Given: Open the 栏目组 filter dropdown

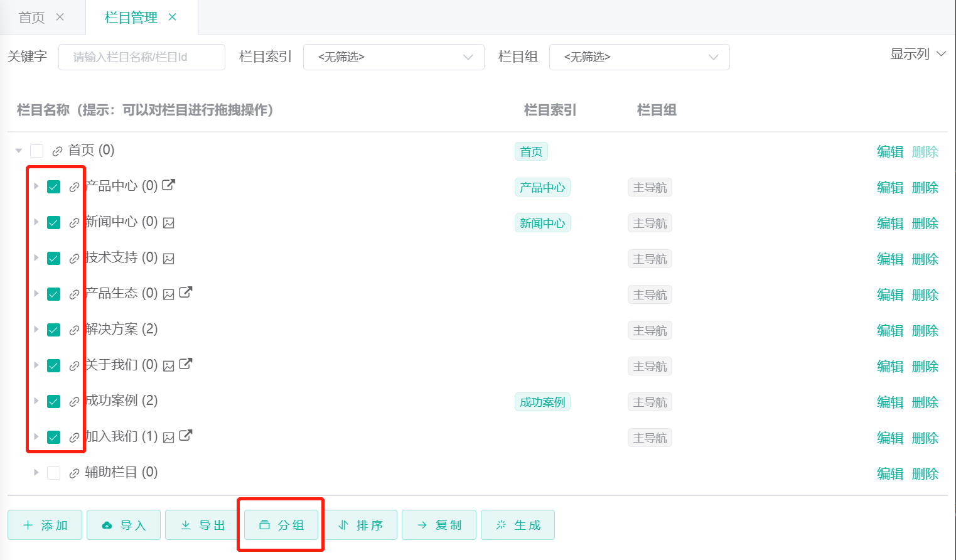Looking at the screenshot, I should (639, 57).
